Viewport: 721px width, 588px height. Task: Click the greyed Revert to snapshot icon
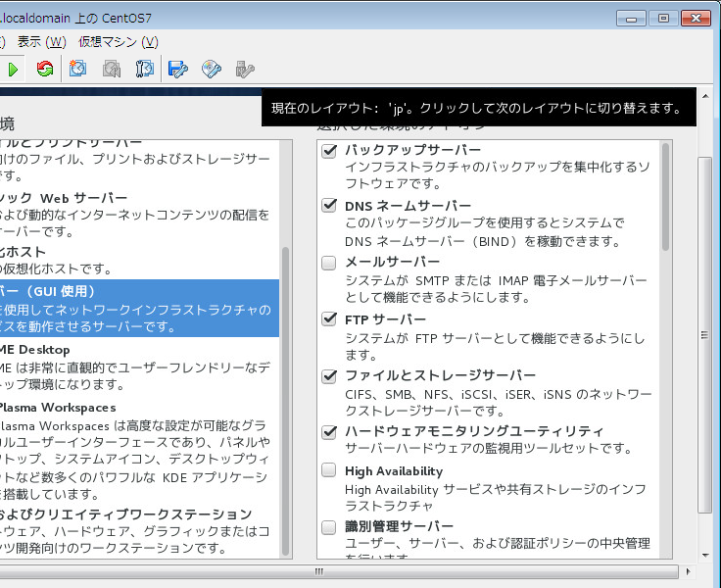coord(111,69)
